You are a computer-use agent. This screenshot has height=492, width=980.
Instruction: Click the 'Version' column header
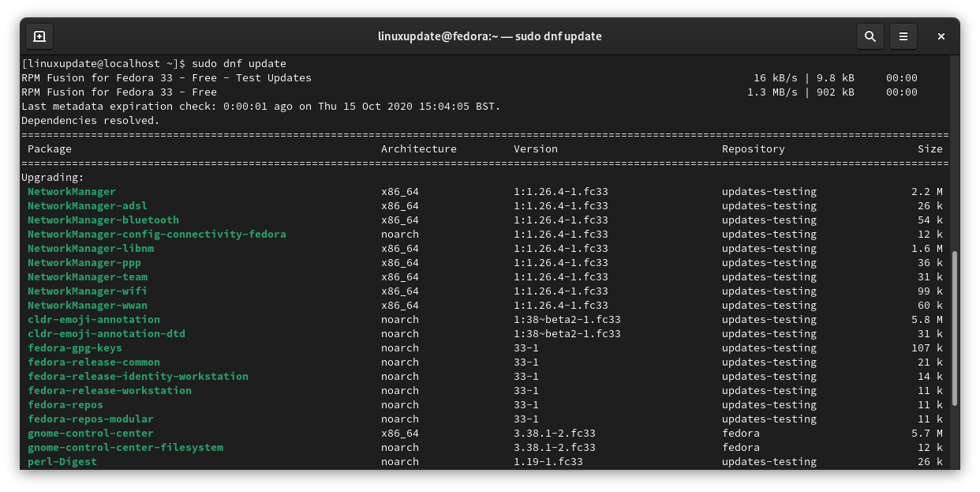[x=536, y=148]
